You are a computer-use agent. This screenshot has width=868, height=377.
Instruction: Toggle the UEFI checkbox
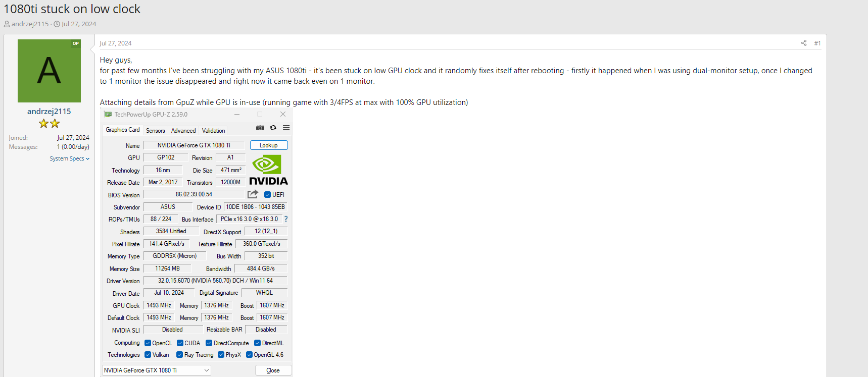point(268,195)
